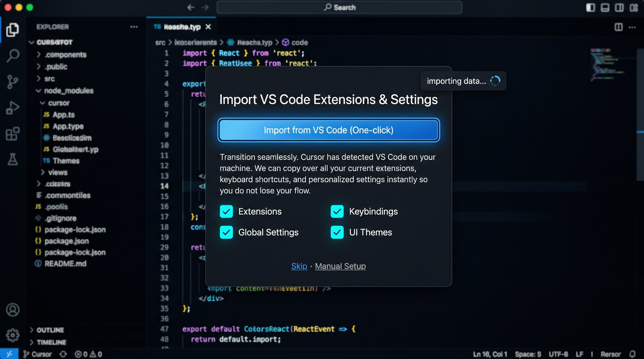Open the Manage gear icon
This screenshot has height=359, width=644.
pos(12,334)
